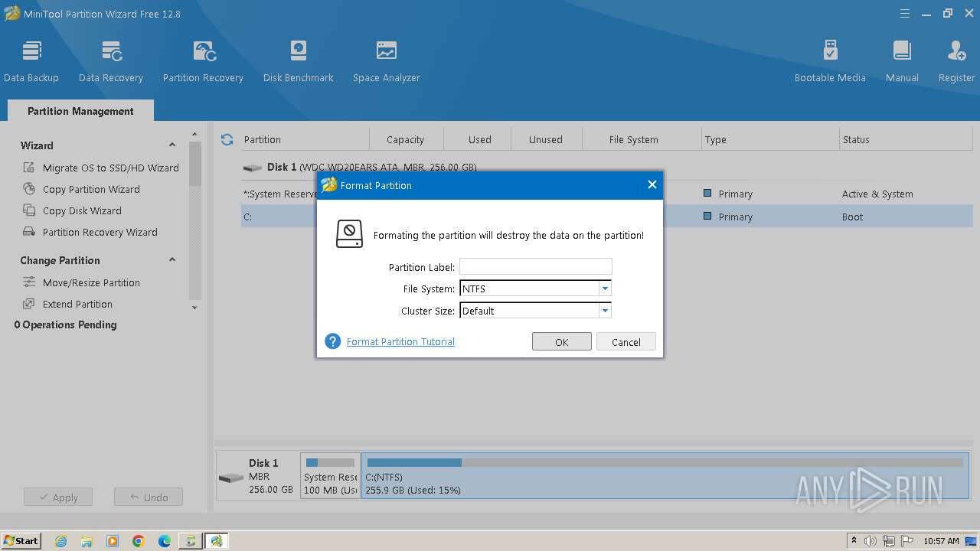Click the help question mark icon in dialog
The height and width of the screenshot is (551, 980).
click(332, 341)
